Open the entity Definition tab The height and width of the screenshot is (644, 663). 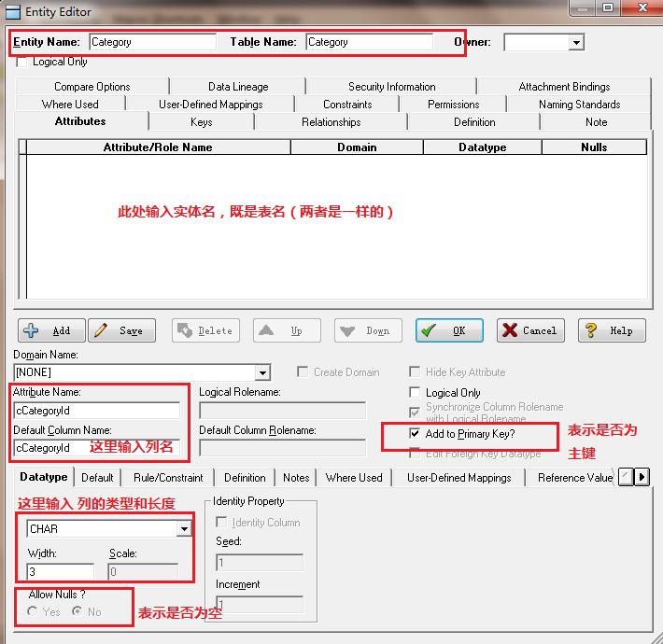coord(474,122)
